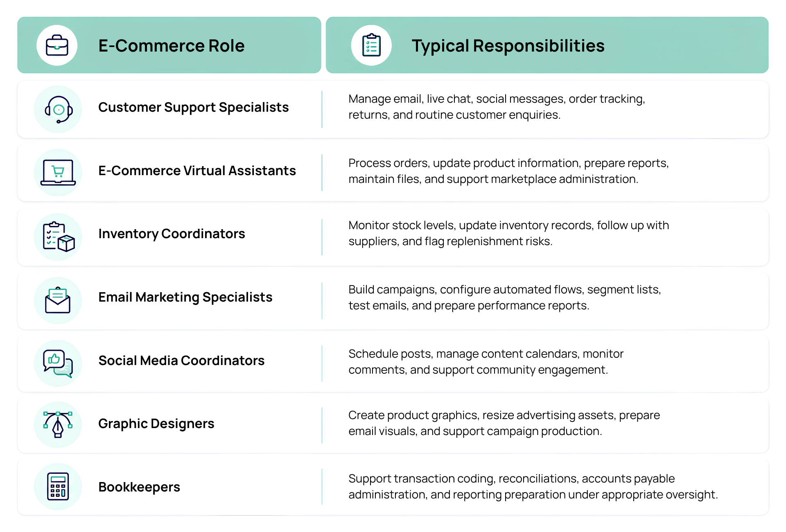The width and height of the screenshot is (786, 532).
Task: Select the inventory clipboard and box icon
Action: click(58, 237)
